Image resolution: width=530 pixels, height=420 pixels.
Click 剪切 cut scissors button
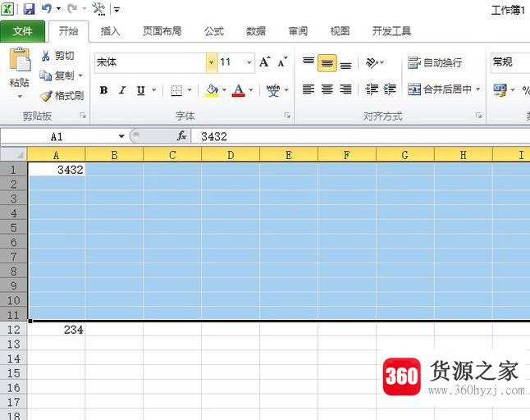tap(57, 56)
